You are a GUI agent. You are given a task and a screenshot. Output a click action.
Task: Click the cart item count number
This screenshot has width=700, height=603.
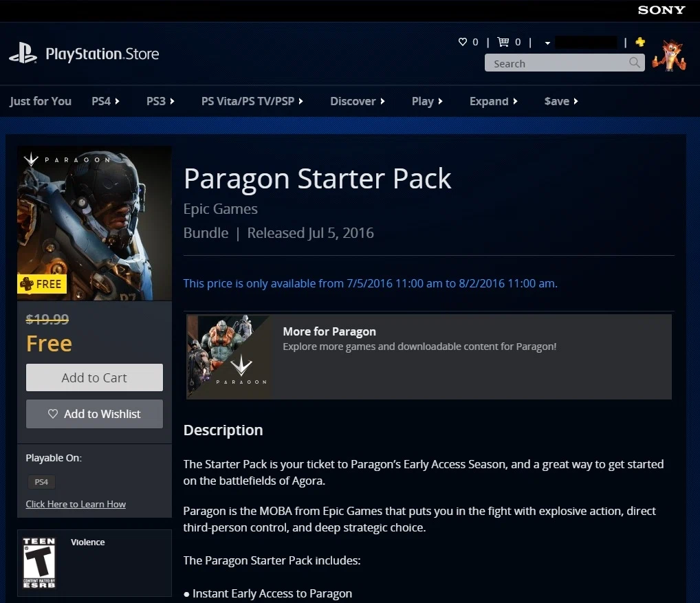pyautogui.click(x=518, y=42)
